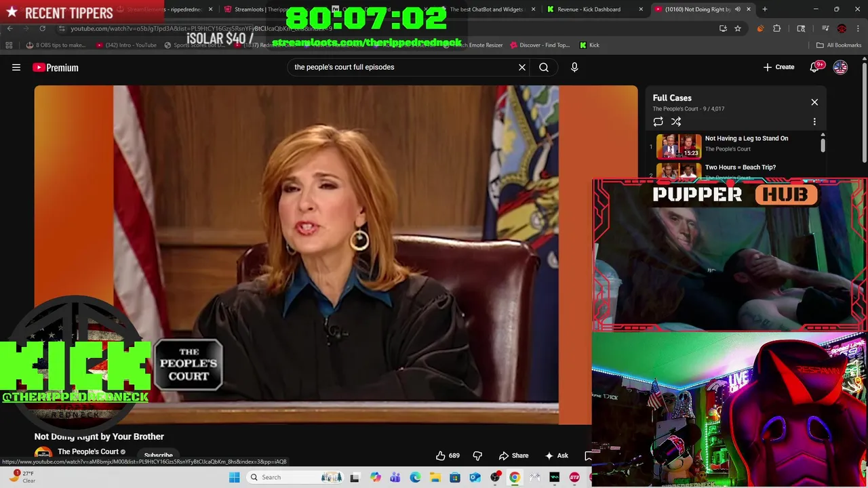This screenshot has width=868, height=488.
Task: Open the Kick bookmark
Action: (589, 45)
